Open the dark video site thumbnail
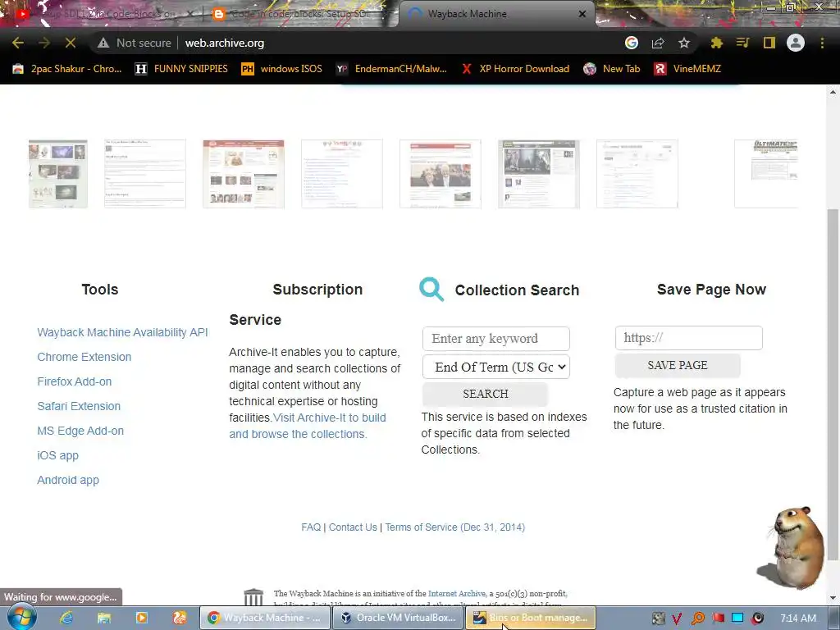Viewport: 840px width, 630px height. [x=538, y=174]
